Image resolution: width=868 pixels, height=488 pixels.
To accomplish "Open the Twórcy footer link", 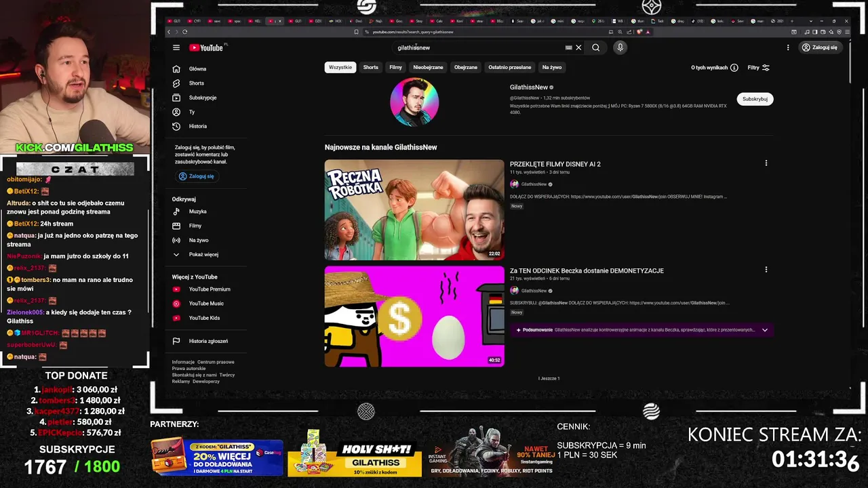I will click(227, 375).
